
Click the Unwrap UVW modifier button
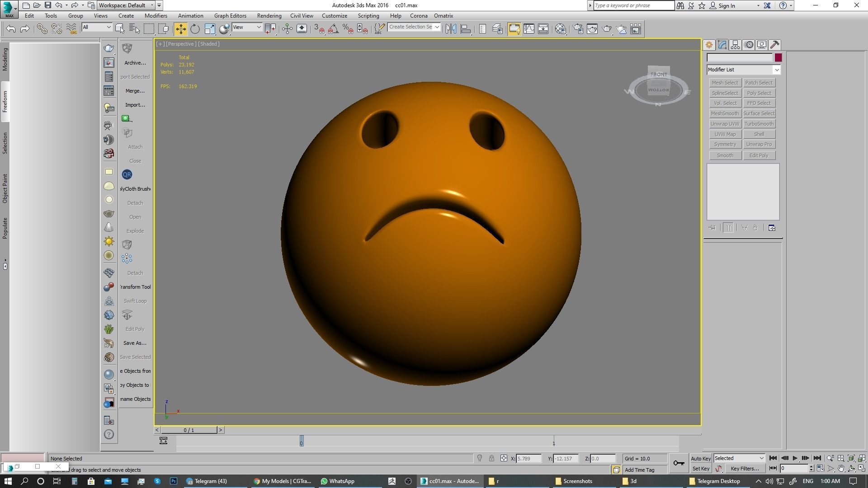click(725, 124)
